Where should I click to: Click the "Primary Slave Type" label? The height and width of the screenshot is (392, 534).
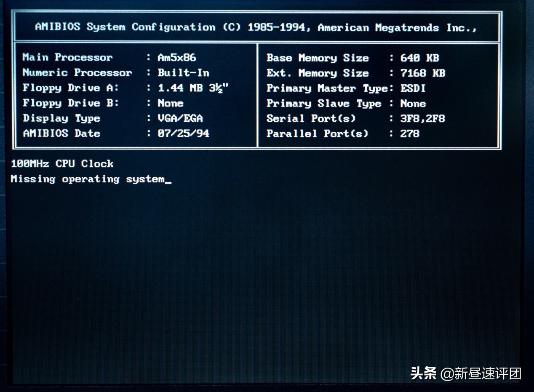(x=324, y=104)
